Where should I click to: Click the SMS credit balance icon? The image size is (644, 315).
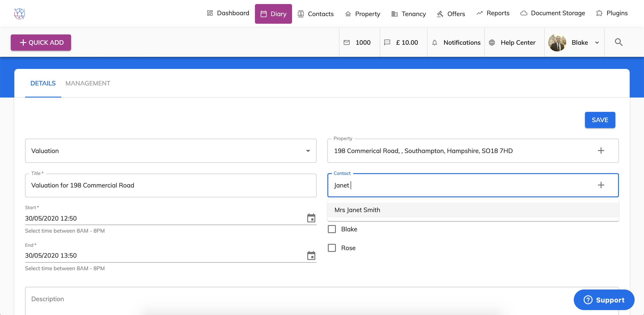coord(387,43)
